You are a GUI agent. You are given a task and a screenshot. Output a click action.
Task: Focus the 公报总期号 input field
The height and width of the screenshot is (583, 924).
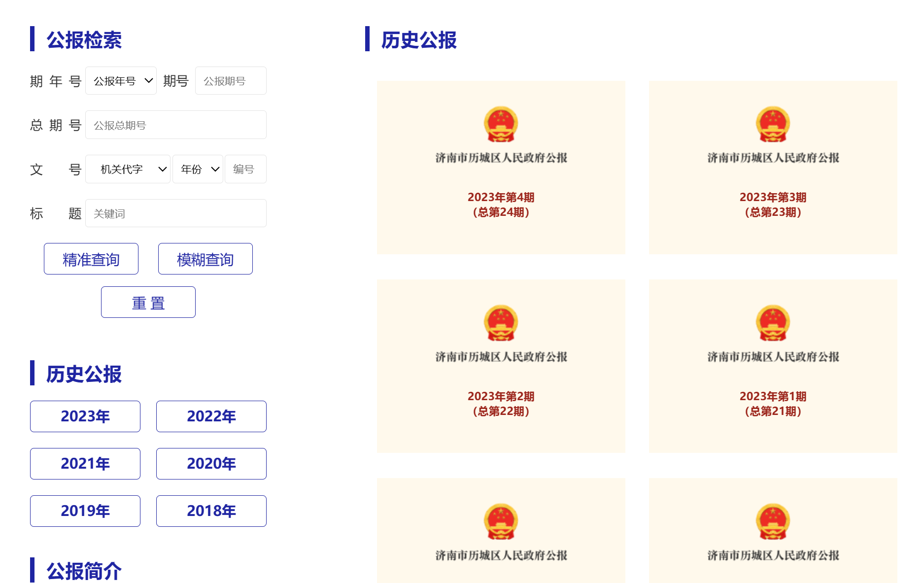(x=176, y=125)
